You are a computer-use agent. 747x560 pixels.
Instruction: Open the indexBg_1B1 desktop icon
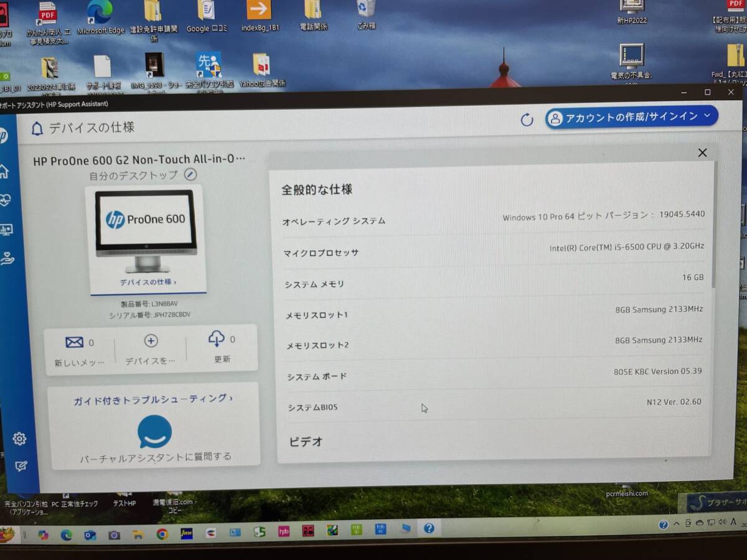[x=260, y=16]
